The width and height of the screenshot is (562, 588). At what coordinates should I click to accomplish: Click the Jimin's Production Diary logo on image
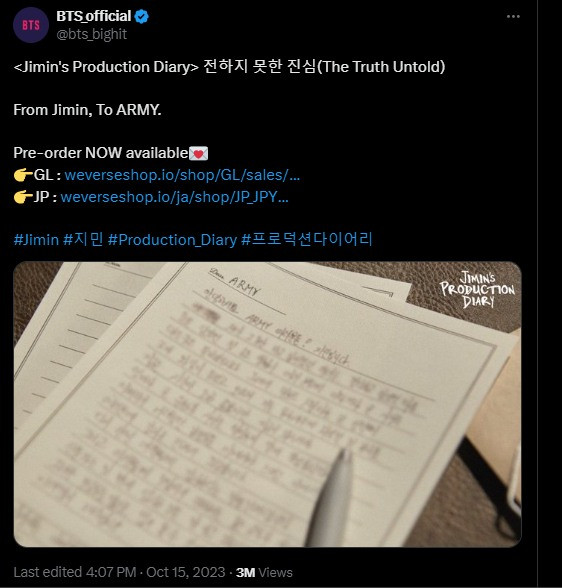(x=477, y=290)
